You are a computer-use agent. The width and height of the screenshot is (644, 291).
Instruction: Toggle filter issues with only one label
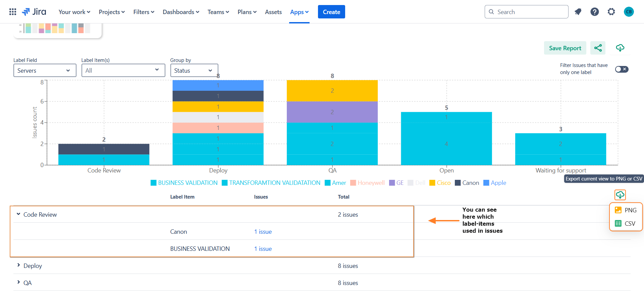pyautogui.click(x=622, y=69)
